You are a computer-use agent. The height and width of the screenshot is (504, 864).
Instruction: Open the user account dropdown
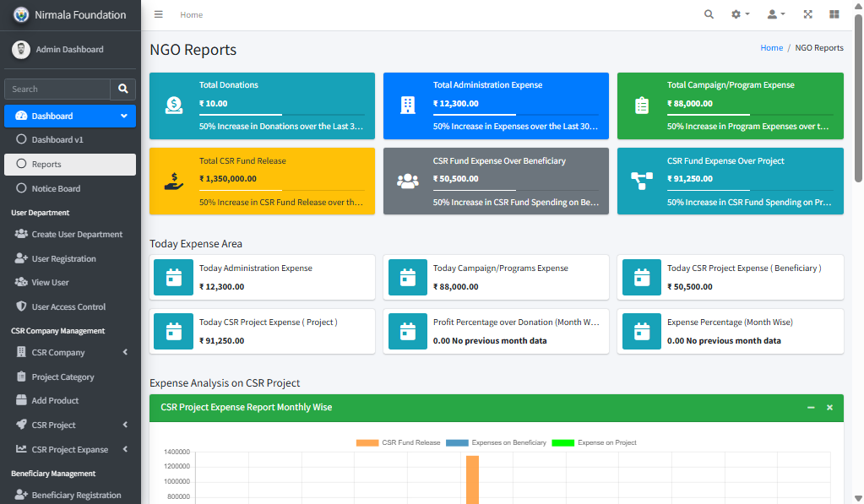click(x=775, y=14)
